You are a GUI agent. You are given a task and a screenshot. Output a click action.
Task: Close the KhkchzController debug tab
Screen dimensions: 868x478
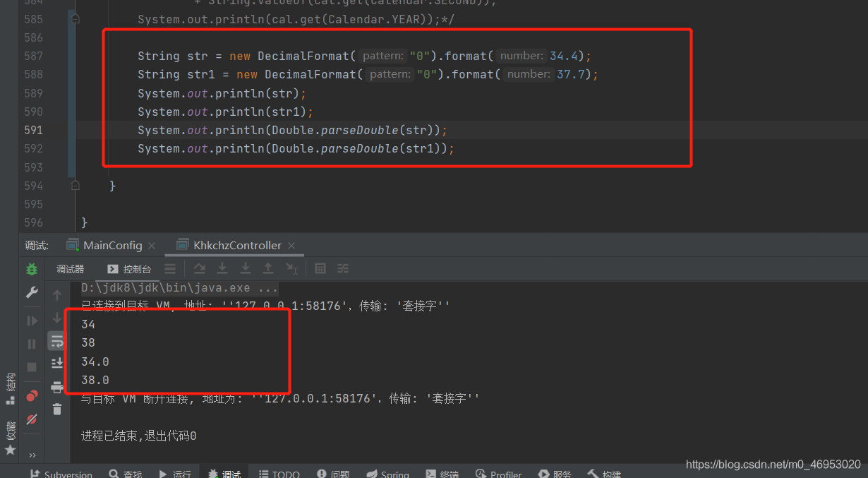pyautogui.click(x=291, y=246)
